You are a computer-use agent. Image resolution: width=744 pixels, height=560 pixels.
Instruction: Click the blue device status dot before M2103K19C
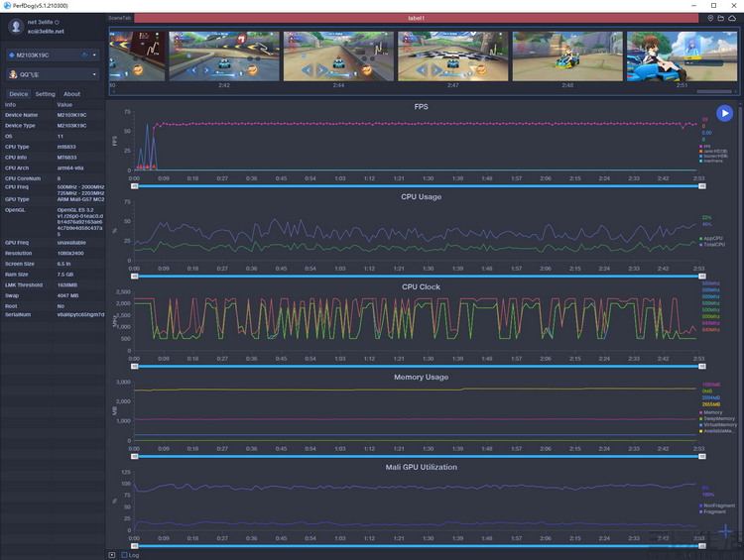(12, 55)
